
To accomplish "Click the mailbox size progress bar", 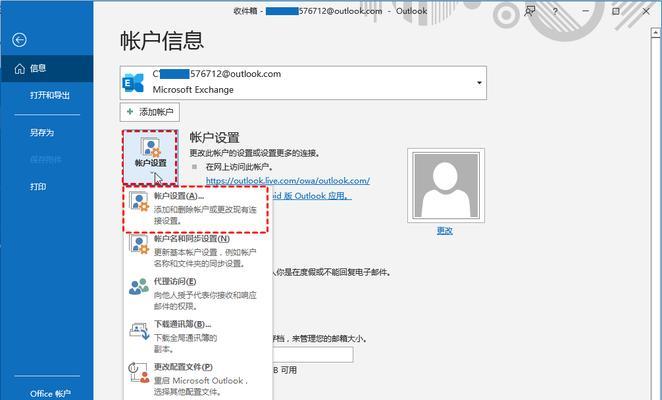I will (x=313, y=355).
